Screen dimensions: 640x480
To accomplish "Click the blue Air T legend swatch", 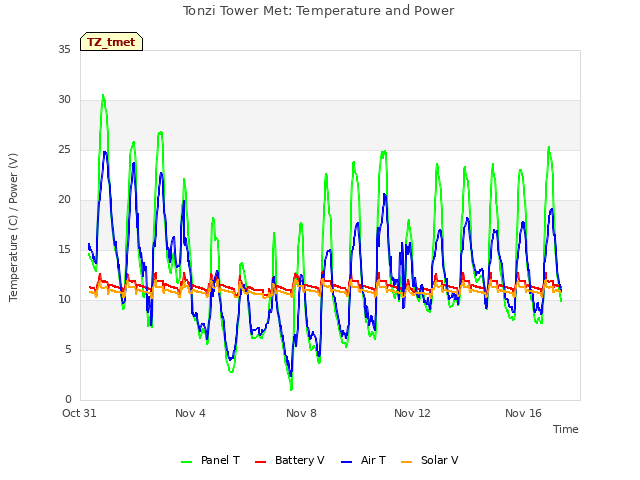I will click(x=346, y=462).
